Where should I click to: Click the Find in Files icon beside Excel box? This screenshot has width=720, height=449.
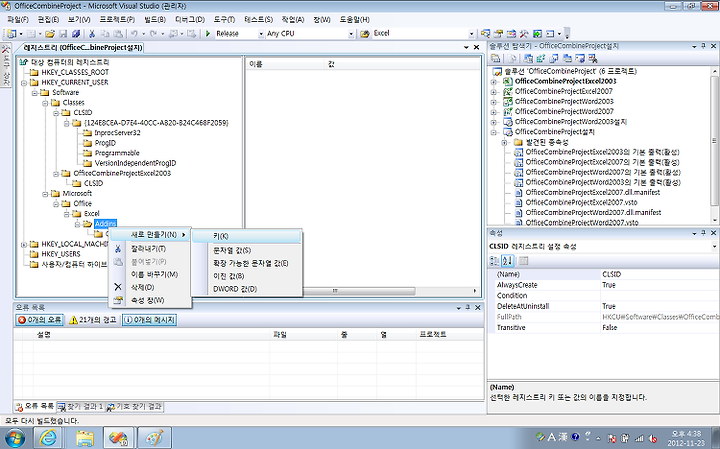click(365, 34)
